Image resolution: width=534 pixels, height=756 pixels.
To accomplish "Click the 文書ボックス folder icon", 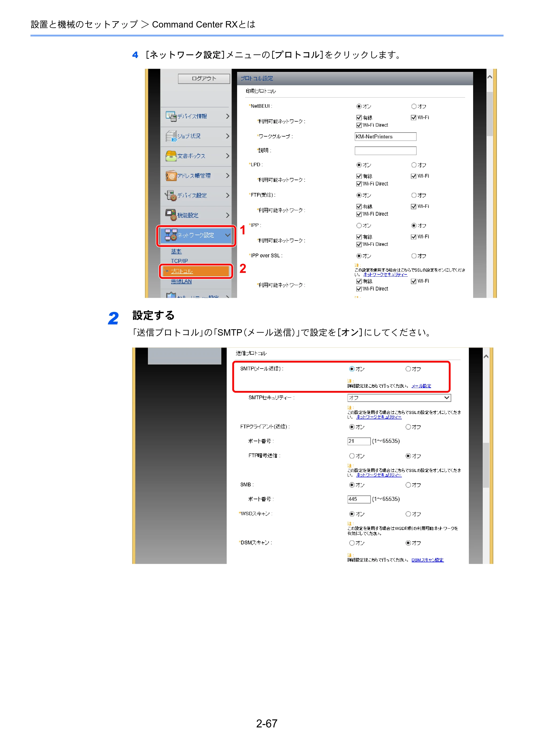I will 171,156.
